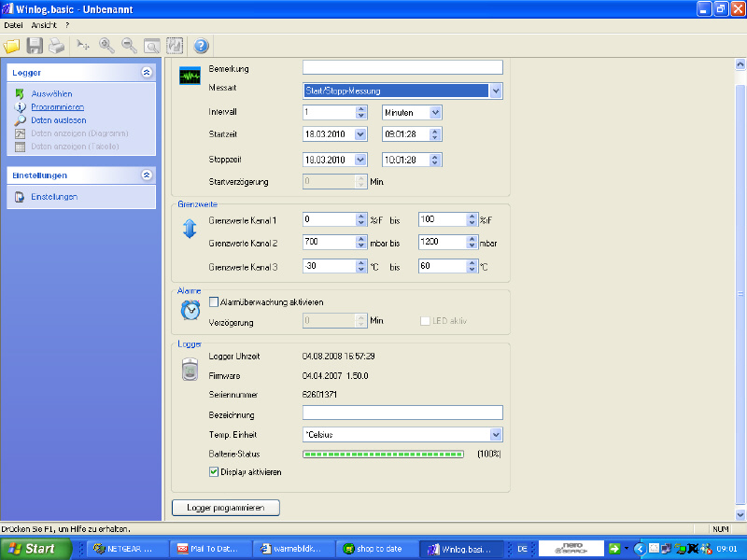The image size is (747, 560).
Task: Click the Einstellungen sidebar icon
Action: [x=20, y=197]
